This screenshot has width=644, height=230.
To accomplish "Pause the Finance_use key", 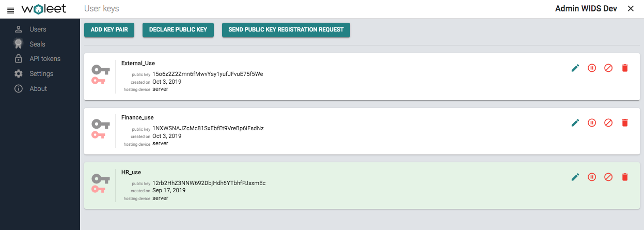I will click(592, 122).
